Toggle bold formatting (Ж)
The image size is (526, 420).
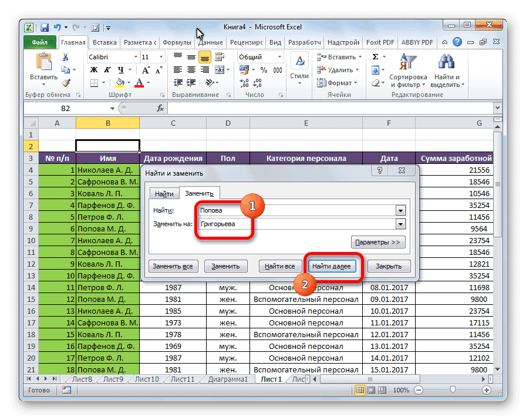pos(93,69)
